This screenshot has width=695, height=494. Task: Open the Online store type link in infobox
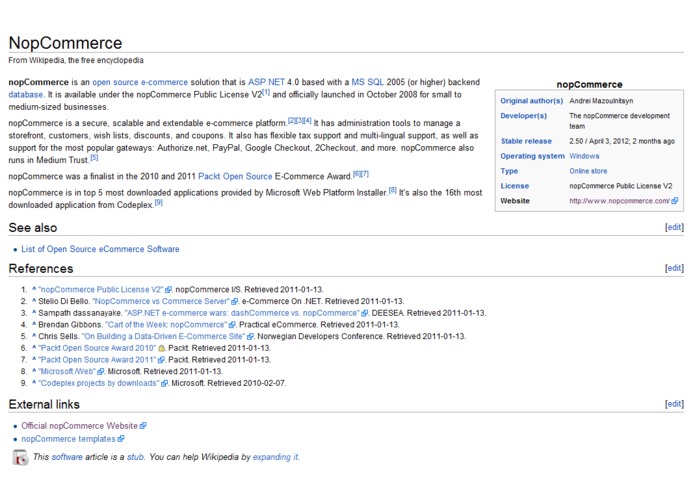[588, 171]
